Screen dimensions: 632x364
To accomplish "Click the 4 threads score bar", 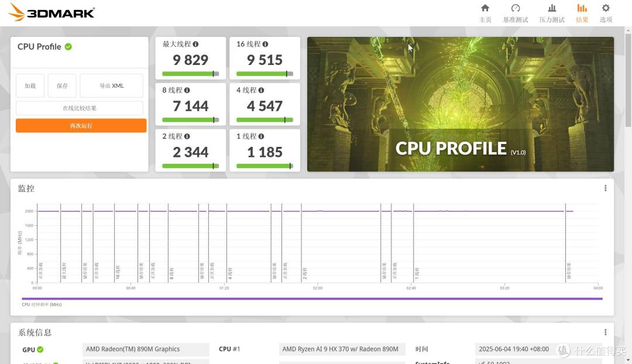I will pyautogui.click(x=265, y=120).
